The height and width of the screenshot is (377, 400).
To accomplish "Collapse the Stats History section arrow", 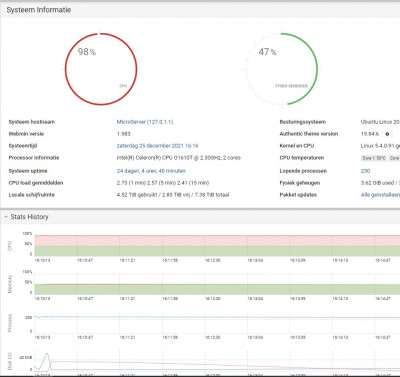I will coord(6,217).
